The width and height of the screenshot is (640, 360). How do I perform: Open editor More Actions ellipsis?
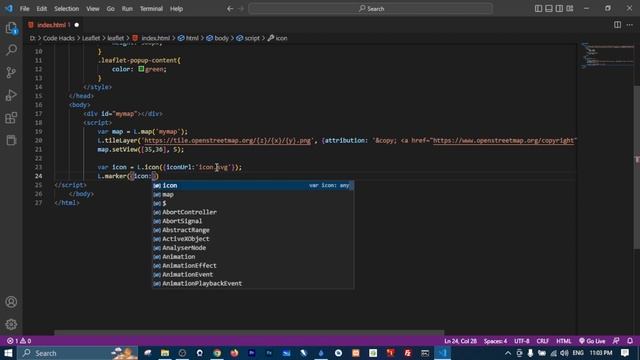(x=629, y=25)
